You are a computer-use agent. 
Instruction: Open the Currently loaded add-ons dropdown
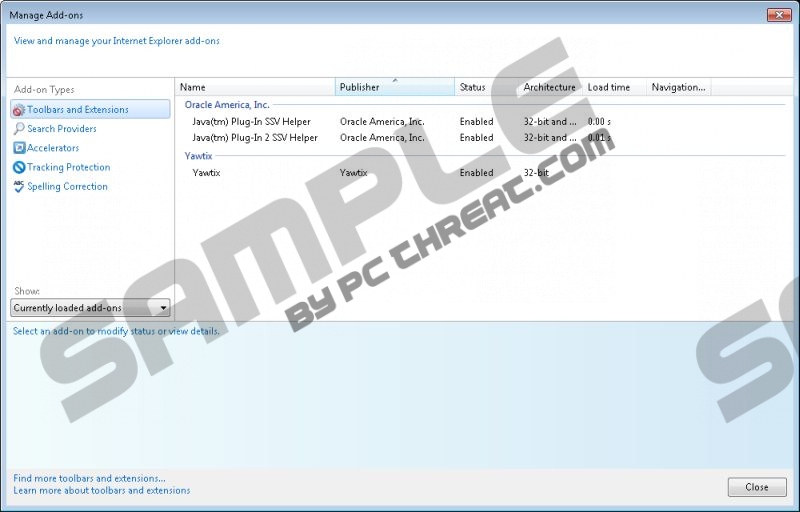pos(90,308)
